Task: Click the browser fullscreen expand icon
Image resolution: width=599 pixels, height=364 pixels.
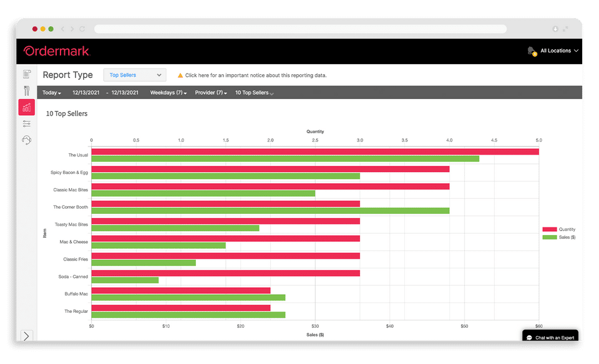Action: tap(566, 29)
